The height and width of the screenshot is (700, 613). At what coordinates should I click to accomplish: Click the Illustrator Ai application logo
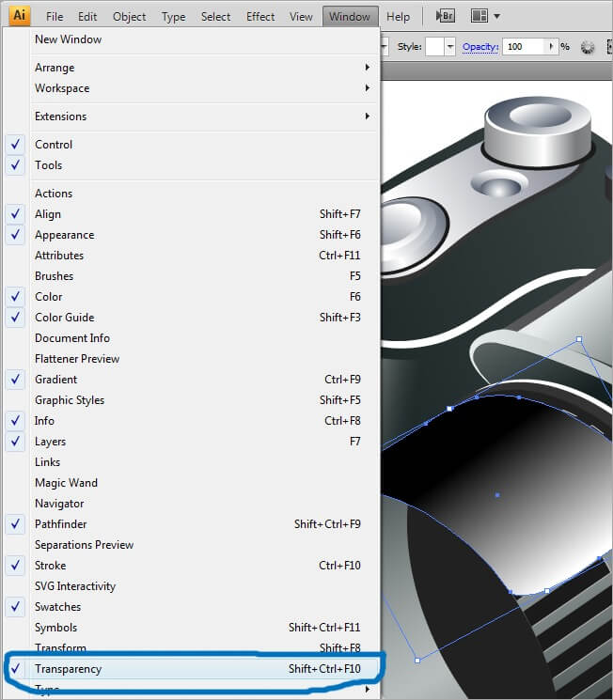pyautogui.click(x=20, y=16)
